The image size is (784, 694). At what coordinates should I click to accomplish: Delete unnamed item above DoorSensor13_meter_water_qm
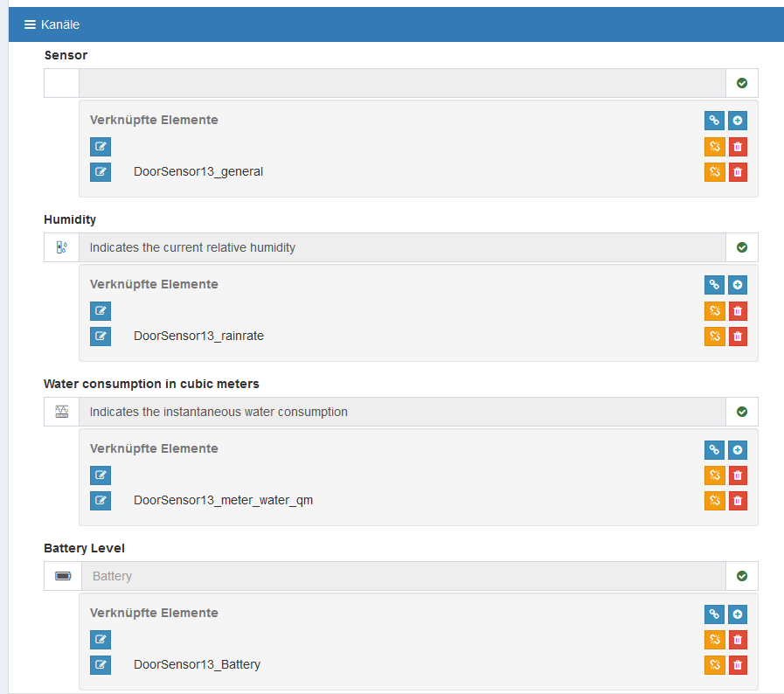point(738,475)
